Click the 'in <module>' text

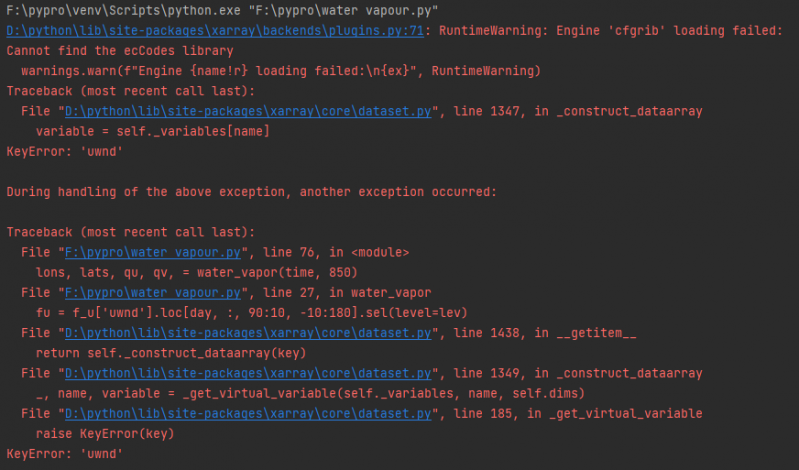370,252
